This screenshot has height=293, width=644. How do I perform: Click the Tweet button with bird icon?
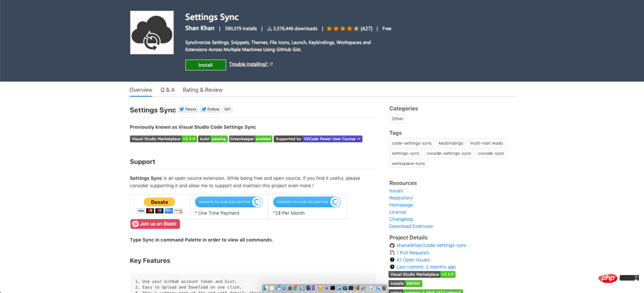click(188, 109)
